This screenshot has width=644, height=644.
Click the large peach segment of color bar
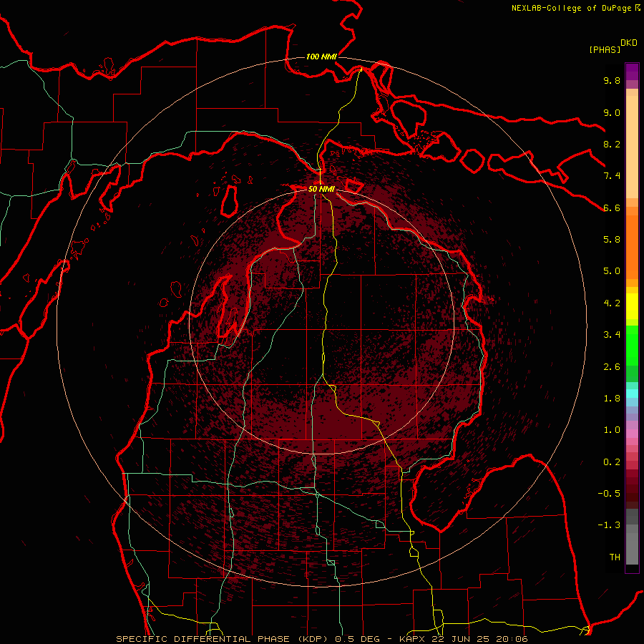tap(632, 147)
